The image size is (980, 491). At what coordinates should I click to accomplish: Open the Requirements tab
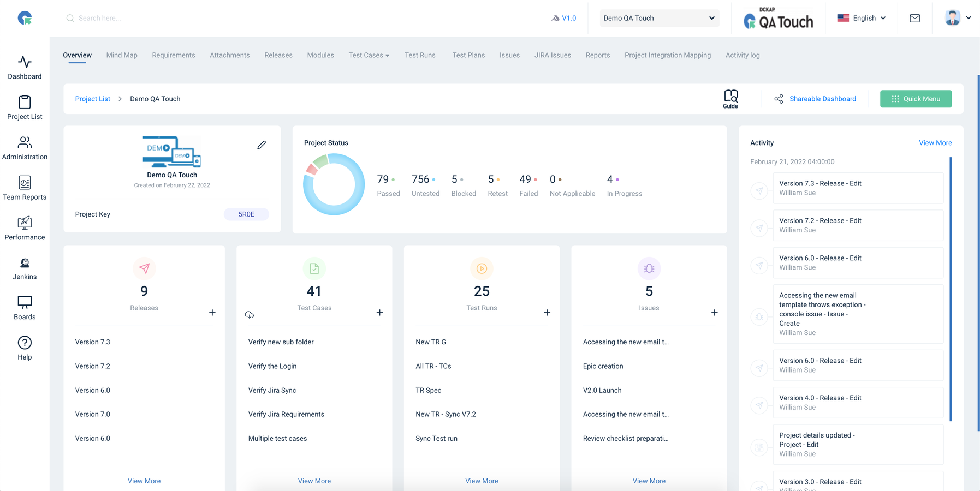click(x=174, y=55)
